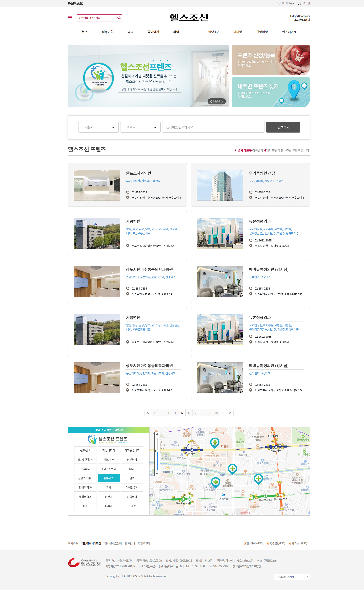Open the 서울시 city dropdown
364x590 pixels.
(x=98, y=127)
